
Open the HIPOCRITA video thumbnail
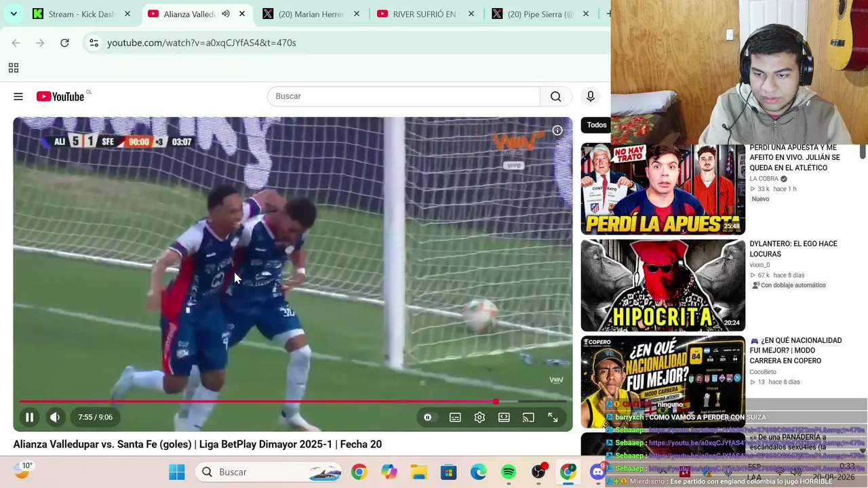[663, 285]
